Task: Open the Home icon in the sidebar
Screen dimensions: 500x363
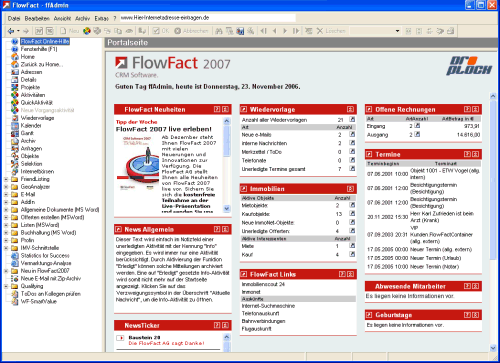Action: 15,57
